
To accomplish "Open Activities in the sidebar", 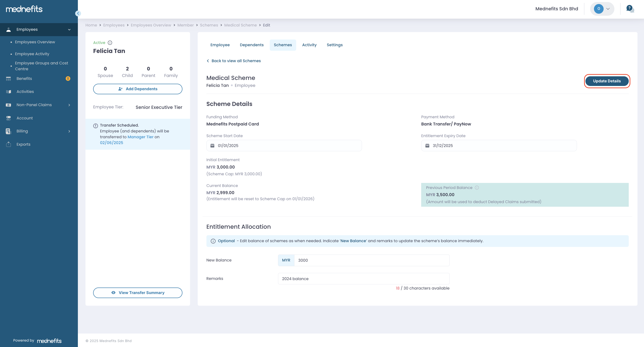I will click(25, 92).
